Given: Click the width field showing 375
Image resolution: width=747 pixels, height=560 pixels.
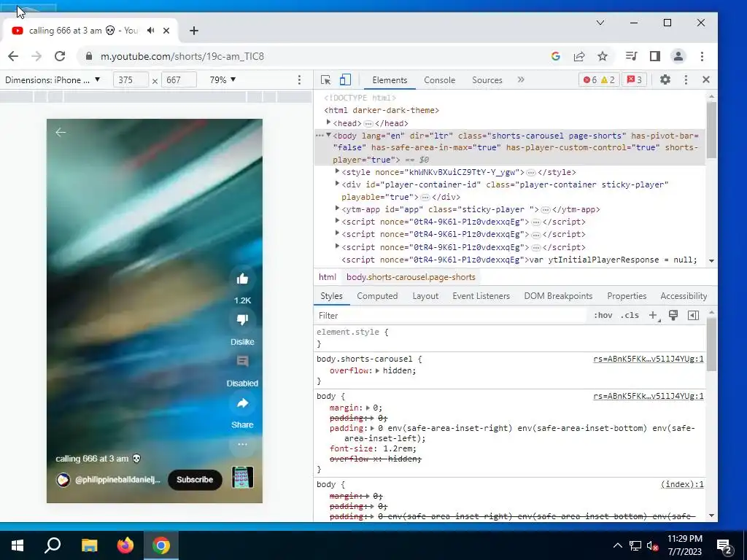Looking at the screenshot, I should point(131,80).
